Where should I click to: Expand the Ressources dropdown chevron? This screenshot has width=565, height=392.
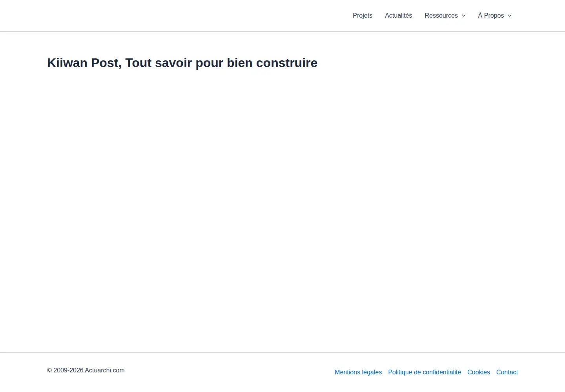point(463,16)
